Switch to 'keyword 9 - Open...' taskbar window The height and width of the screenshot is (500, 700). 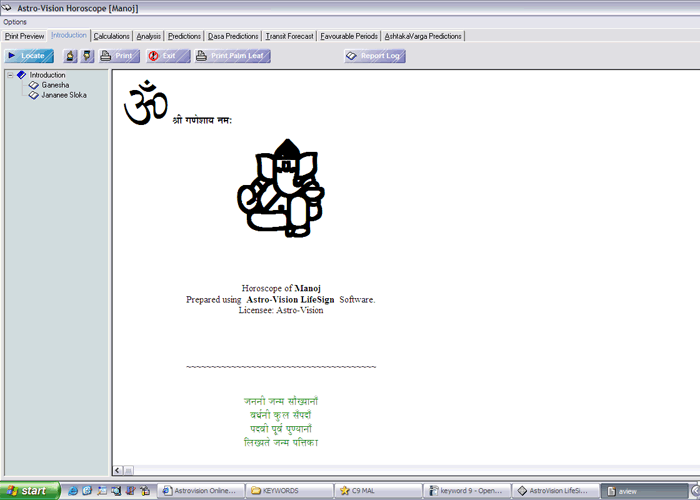tap(467, 491)
